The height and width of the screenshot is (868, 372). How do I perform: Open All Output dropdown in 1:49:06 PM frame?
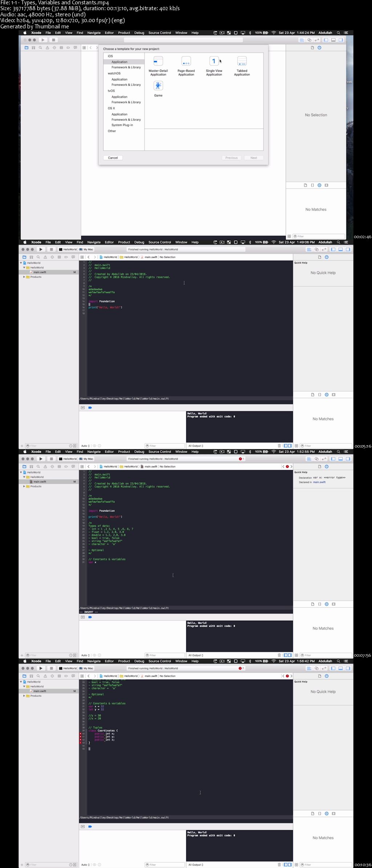(196, 446)
